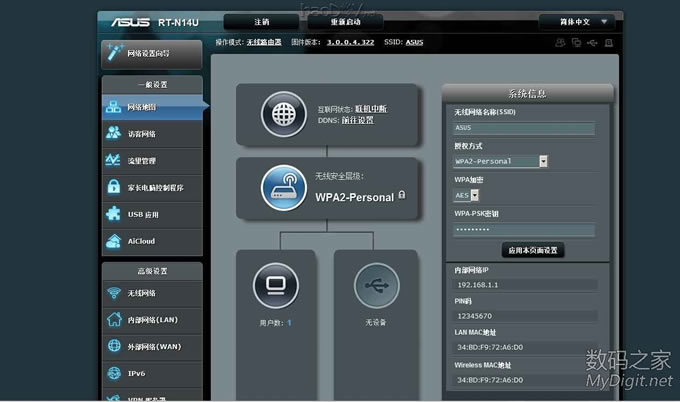
Task: Expand the WPA加密 AES dropdown
Action: [x=476, y=195]
